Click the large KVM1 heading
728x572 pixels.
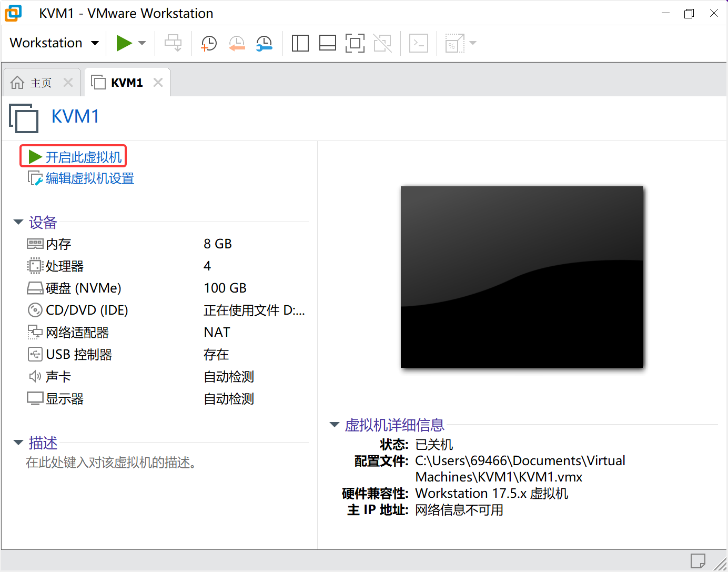pos(75,116)
